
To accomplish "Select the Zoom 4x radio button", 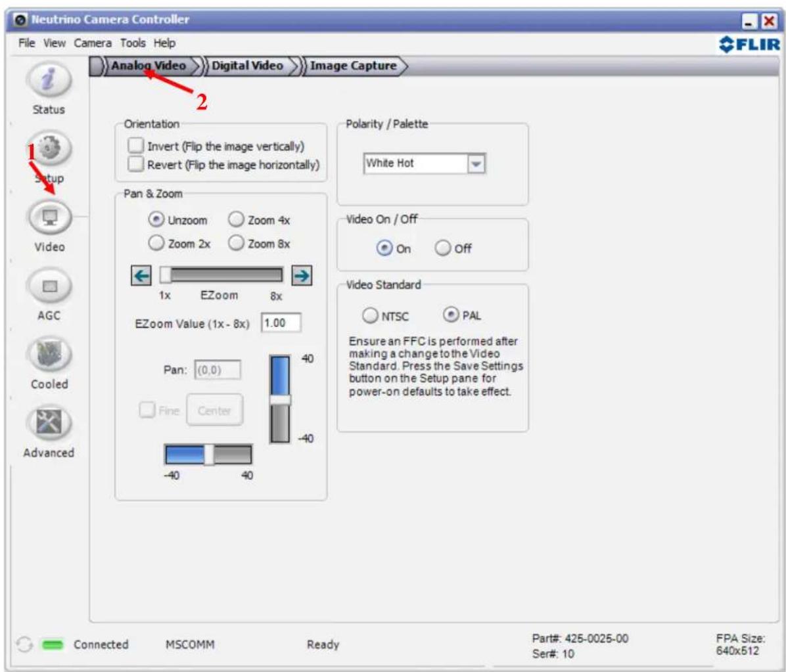I will [236, 219].
